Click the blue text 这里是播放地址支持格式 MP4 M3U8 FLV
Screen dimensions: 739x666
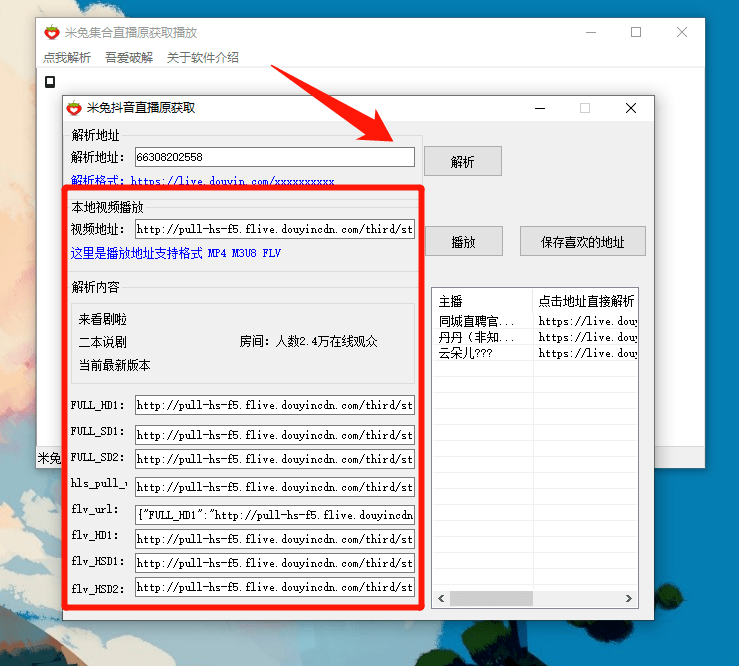(176, 253)
